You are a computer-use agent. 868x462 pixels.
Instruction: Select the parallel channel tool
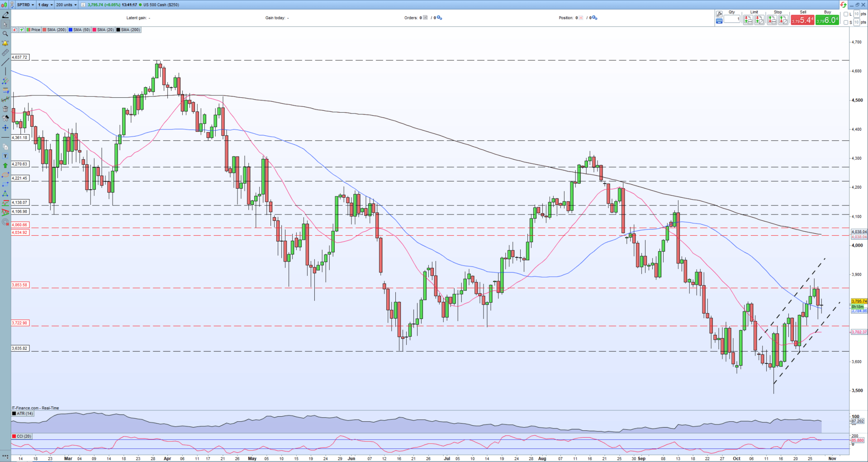[5, 81]
